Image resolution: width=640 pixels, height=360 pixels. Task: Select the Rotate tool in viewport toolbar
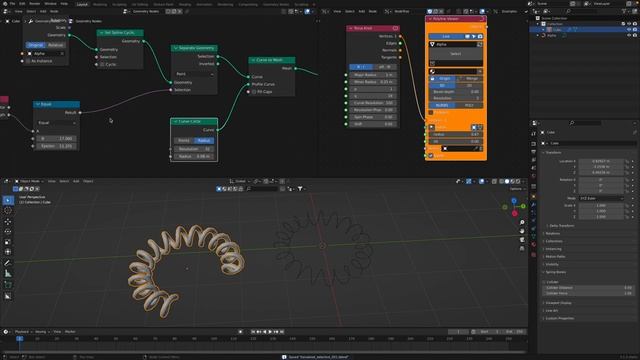[x=8, y=231]
